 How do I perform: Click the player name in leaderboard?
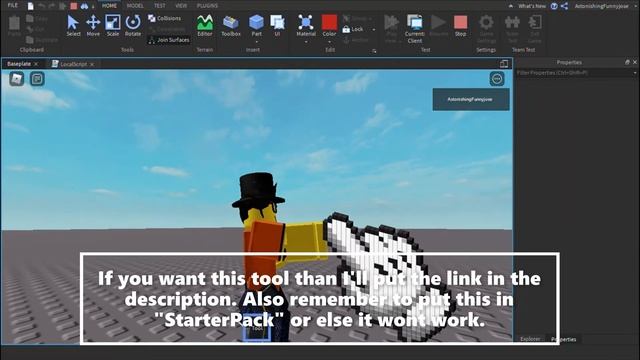tap(471, 100)
